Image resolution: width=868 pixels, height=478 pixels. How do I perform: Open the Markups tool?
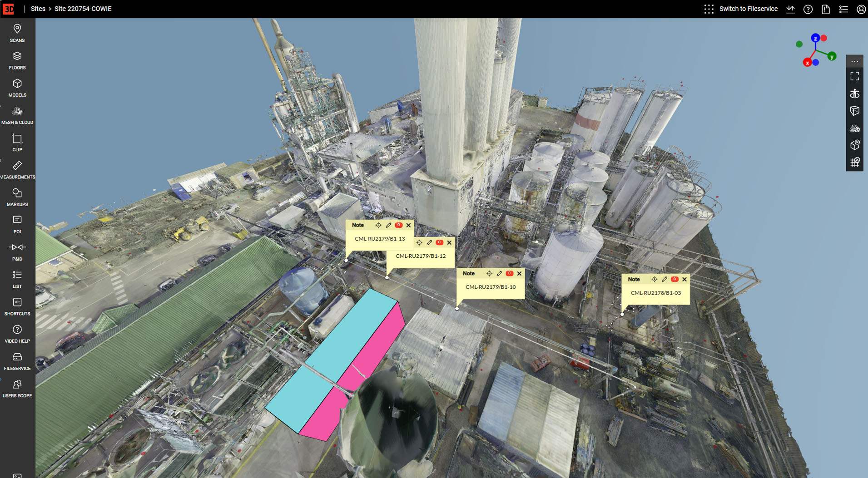click(x=17, y=197)
